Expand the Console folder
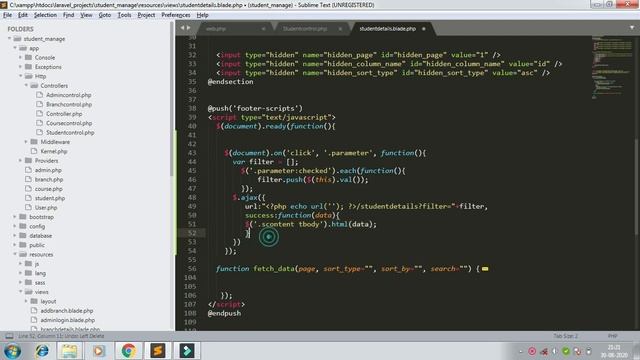640x360 pixels. coord(20,58)
